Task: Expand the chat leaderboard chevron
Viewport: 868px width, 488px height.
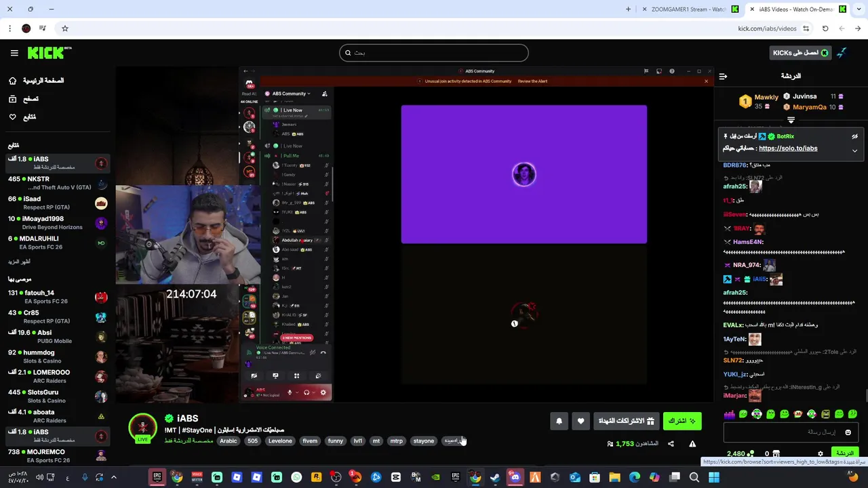Action: click(x=791, y=120)
